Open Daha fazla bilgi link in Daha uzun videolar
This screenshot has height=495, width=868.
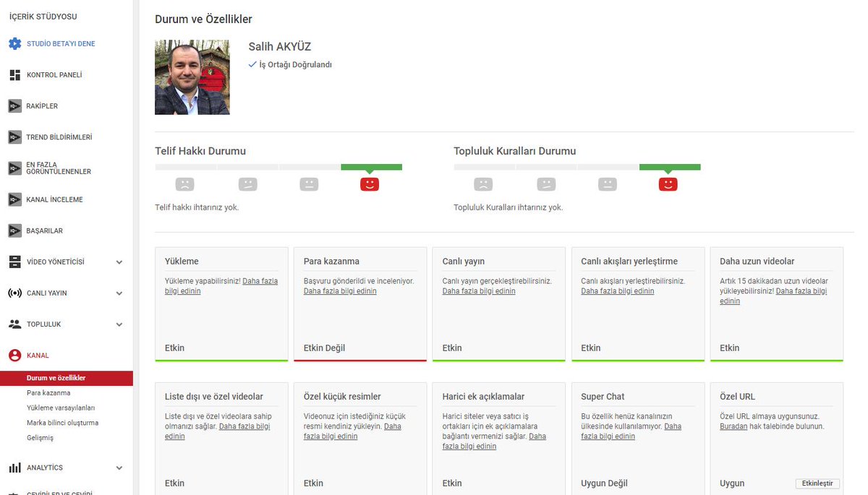click(773, 296)
